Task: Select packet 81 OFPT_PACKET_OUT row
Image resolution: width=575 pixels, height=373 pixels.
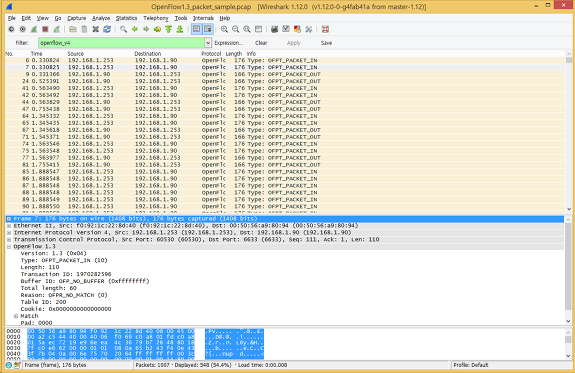Action: [x=285, y=165]
